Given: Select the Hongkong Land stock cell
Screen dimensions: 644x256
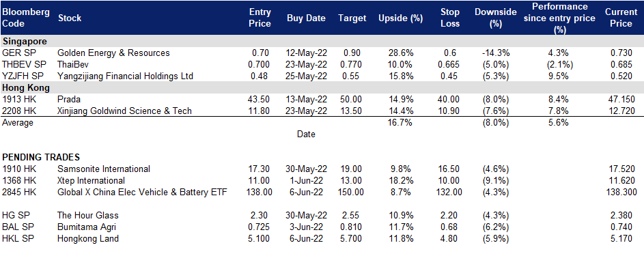Looking at the screenshot, I should point(88,238).
